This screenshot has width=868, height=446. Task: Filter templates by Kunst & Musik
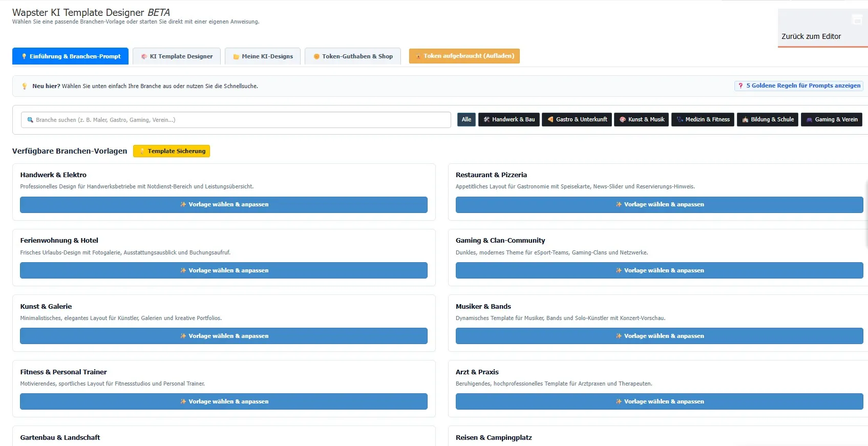coord(642,119)
